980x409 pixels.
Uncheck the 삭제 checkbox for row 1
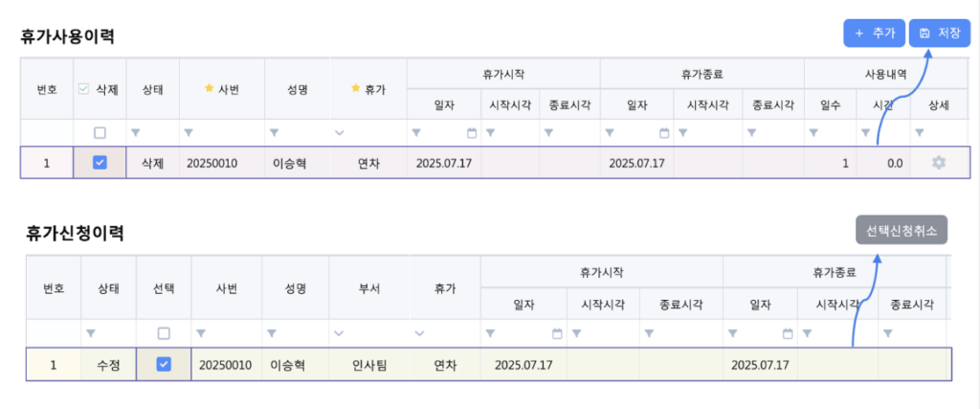(x=100, y=163)
